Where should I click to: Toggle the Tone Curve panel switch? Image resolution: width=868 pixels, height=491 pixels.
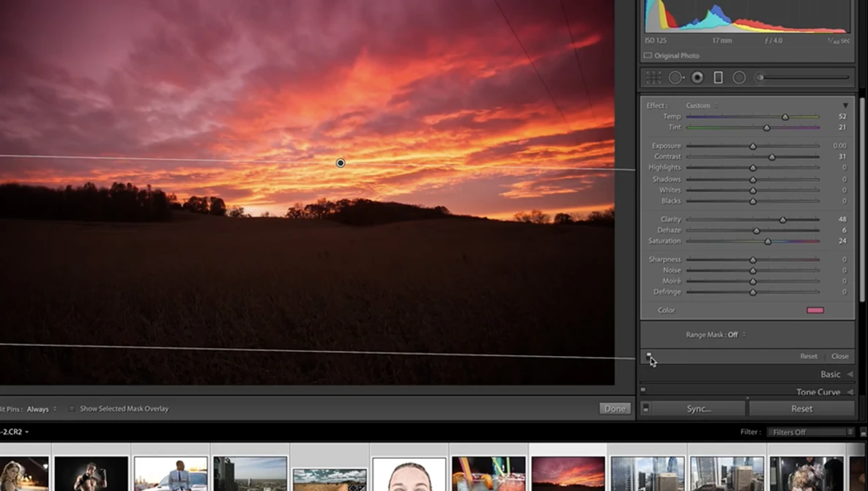coord(643,390)
